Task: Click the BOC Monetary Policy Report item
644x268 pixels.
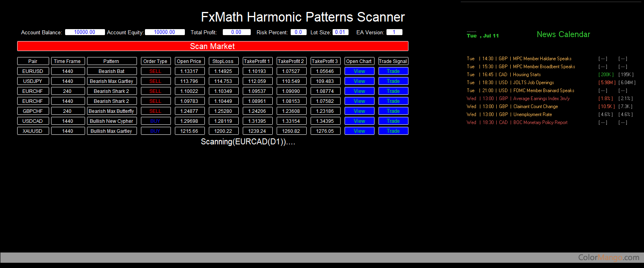Action: [x=540, y=122]
